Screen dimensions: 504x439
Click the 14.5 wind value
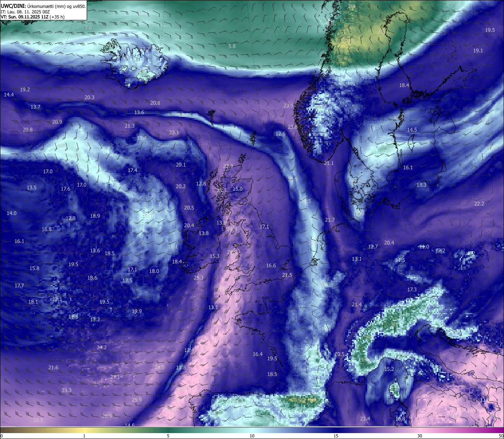coord(412,130)
